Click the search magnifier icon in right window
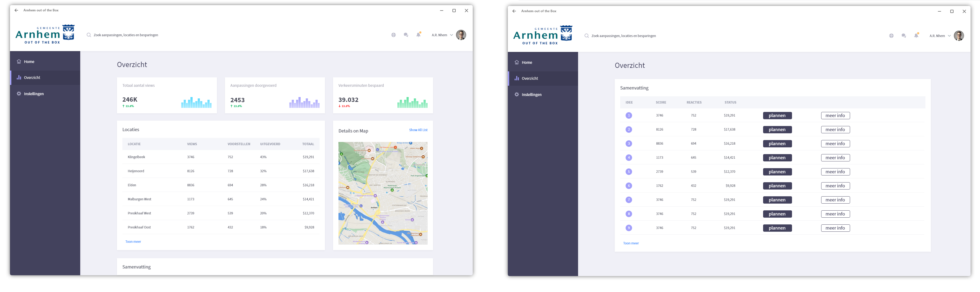The width and height of the screenshot is (980, 292). 586,36
